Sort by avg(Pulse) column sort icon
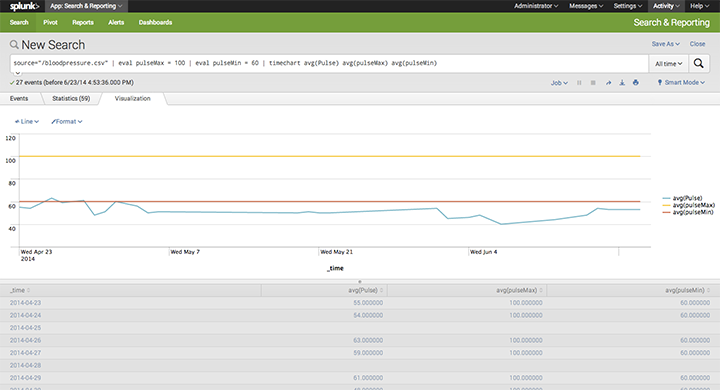 381,290
